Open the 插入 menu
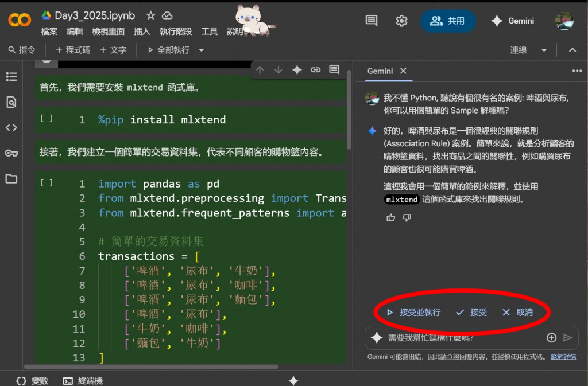 tap(142, 32)
